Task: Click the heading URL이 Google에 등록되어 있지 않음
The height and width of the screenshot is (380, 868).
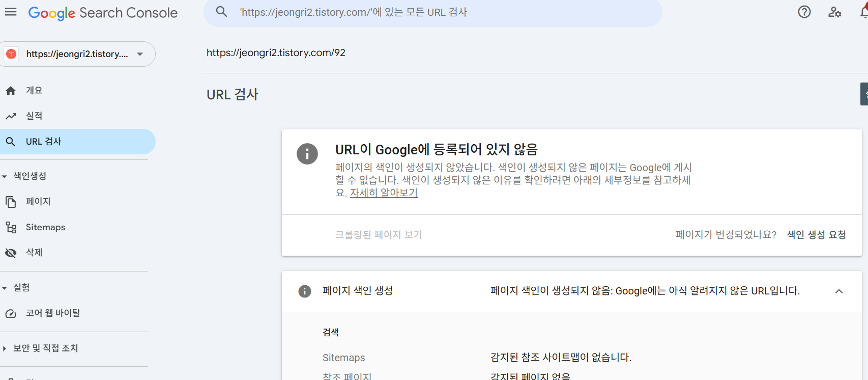Action: pos(436,150)
